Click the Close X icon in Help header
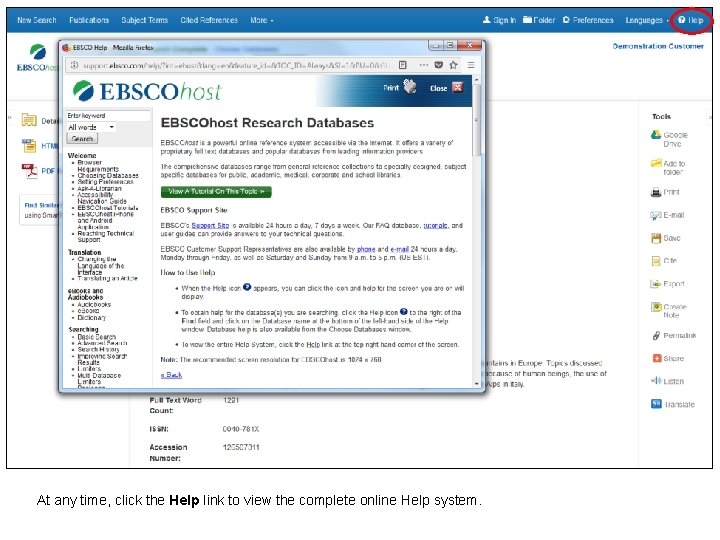Viewport: 720px width, 540px height. click(457, 87)
